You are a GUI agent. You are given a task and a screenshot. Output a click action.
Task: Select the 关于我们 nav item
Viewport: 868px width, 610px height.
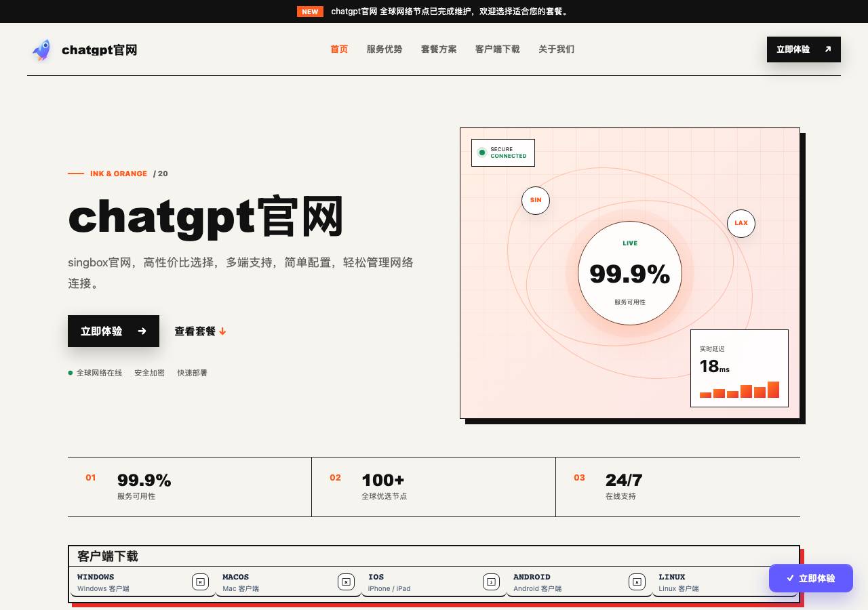(556, 49)
